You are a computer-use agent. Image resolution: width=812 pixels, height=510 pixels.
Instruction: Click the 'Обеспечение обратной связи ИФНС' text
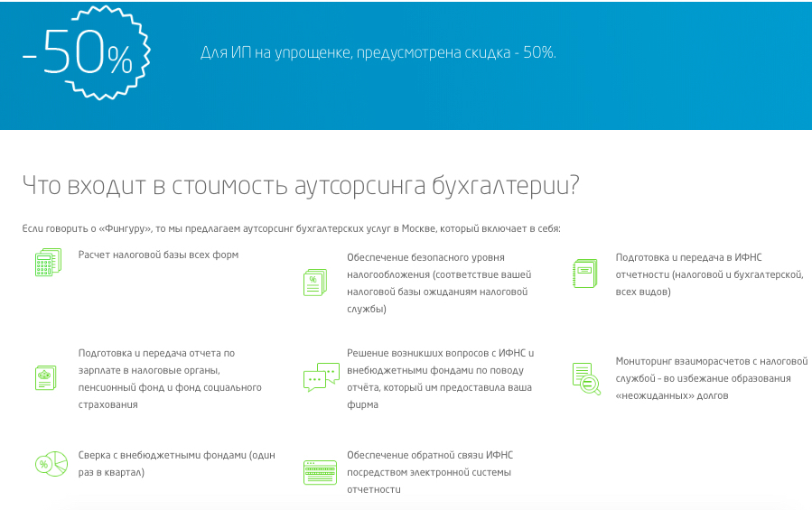tap(430, 472)
